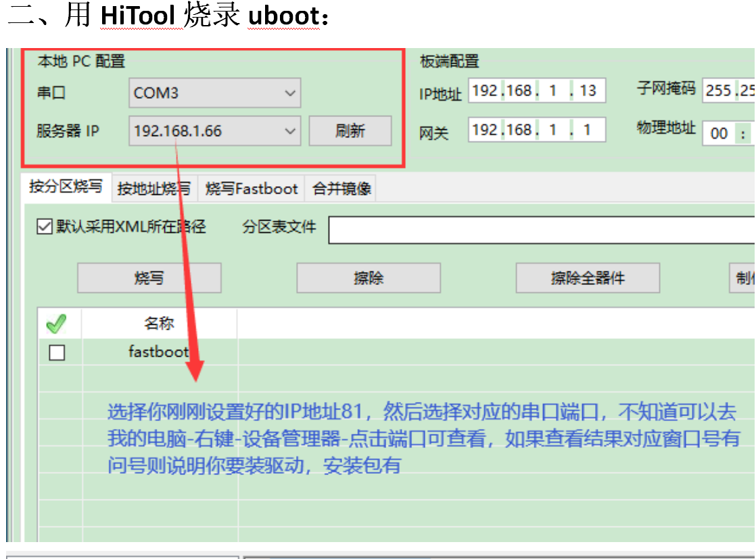Select the 按分区烧写 tab
This screenshot has height=559, width=756.
coord(66,188)
